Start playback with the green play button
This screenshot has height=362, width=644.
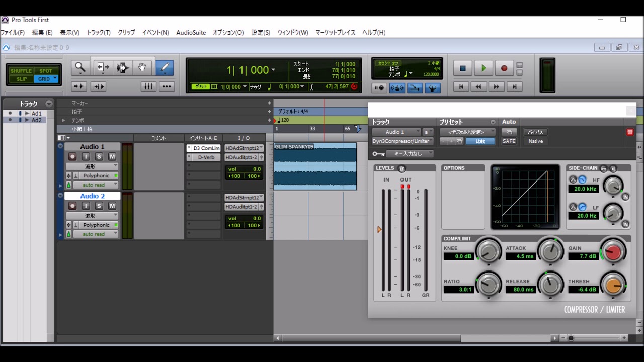[484, 68]
